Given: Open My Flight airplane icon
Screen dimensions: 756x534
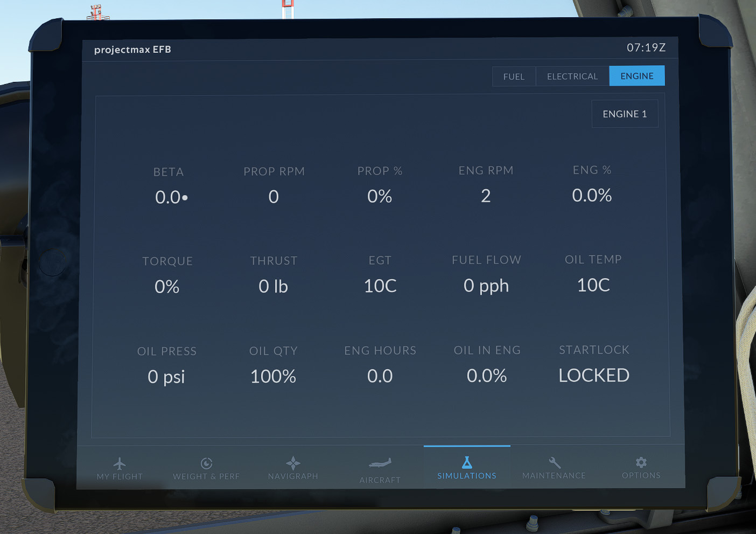Looking at the screenshot, I should [120, 463].
